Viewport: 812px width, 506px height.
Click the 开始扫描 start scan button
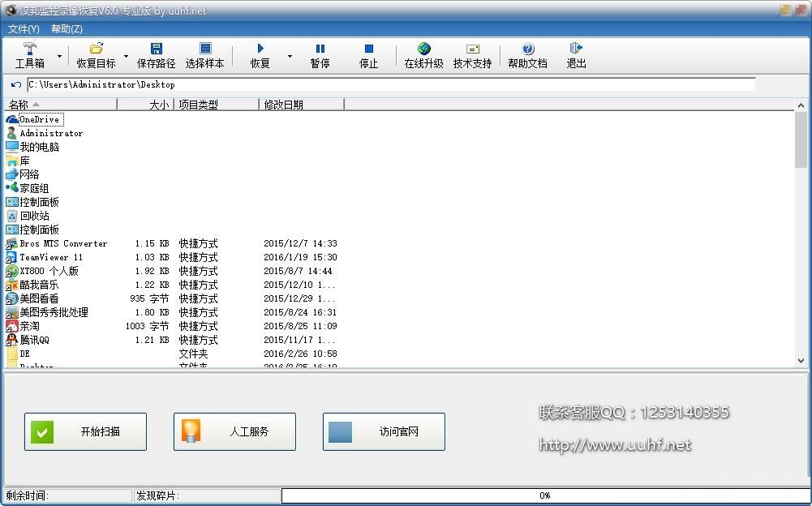(85, 431)
